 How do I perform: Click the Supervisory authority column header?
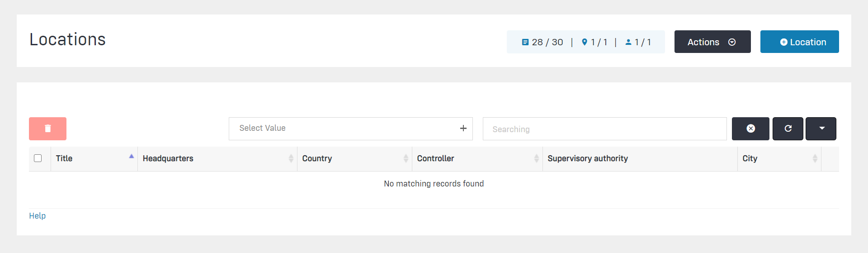coord(588,158)
